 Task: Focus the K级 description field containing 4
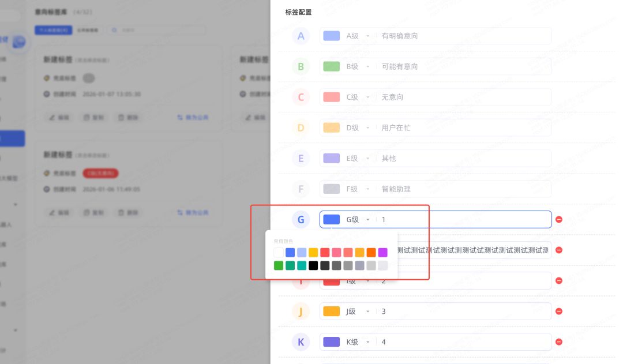[461, 342]
